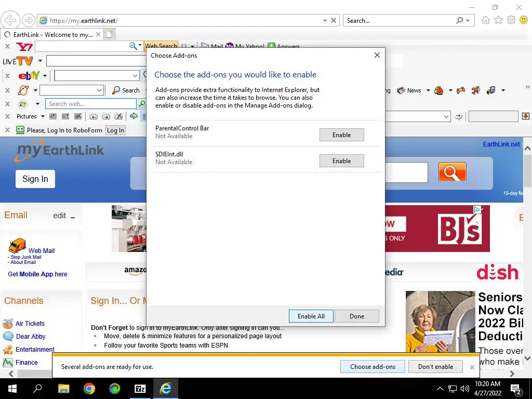Click the red down-arrow download icon
Viewport: 532px width, 399px height.
(x=526, y=116)
